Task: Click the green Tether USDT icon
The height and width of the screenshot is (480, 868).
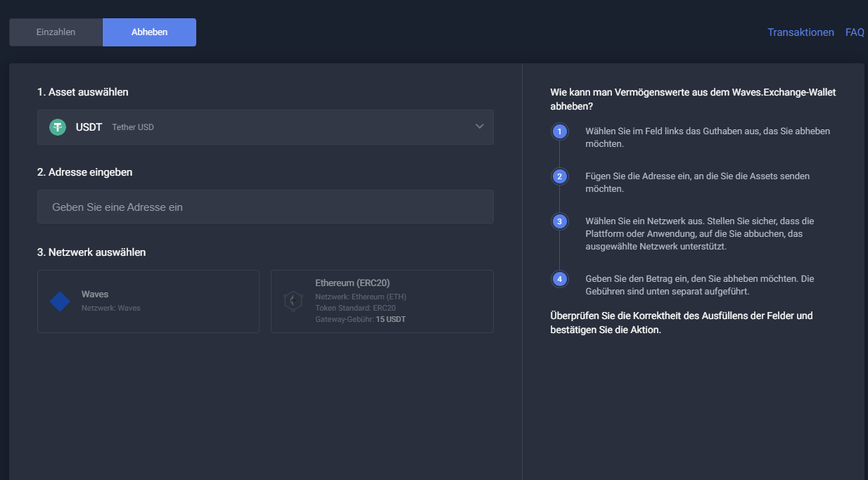Action: [58, 127]
